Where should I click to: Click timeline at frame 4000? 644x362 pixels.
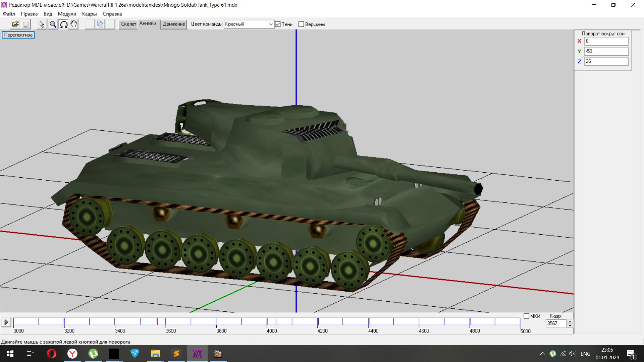coord(267,322)
